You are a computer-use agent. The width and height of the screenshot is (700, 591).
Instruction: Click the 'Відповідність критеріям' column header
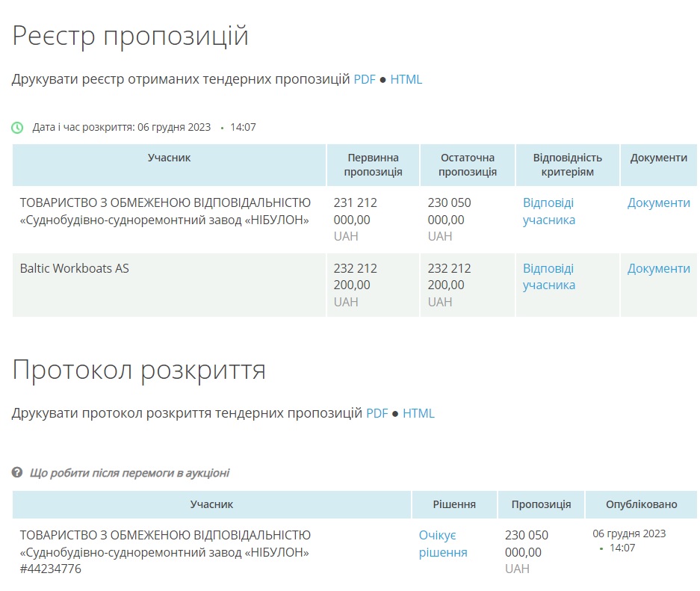[568, 164]
